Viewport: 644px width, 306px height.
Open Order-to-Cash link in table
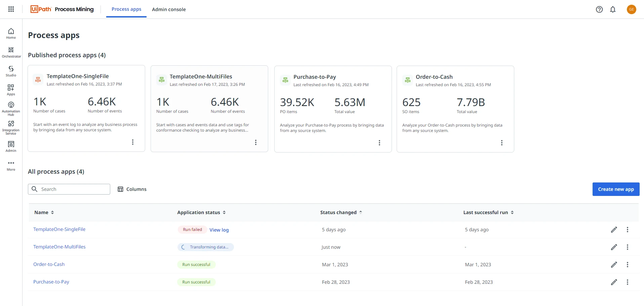(x=49, y=264)
